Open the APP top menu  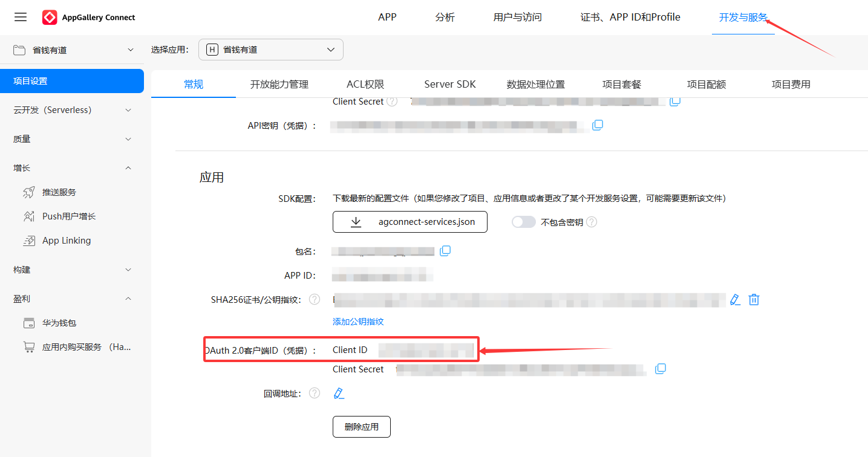387,17
